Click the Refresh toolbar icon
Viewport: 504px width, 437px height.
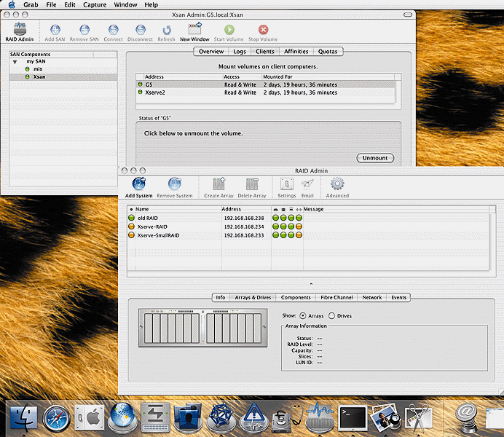166,33
